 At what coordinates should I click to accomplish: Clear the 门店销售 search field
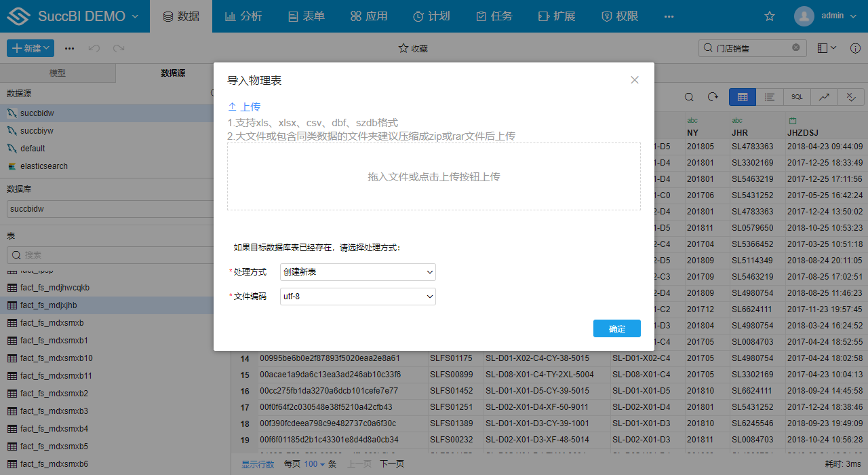796,47
